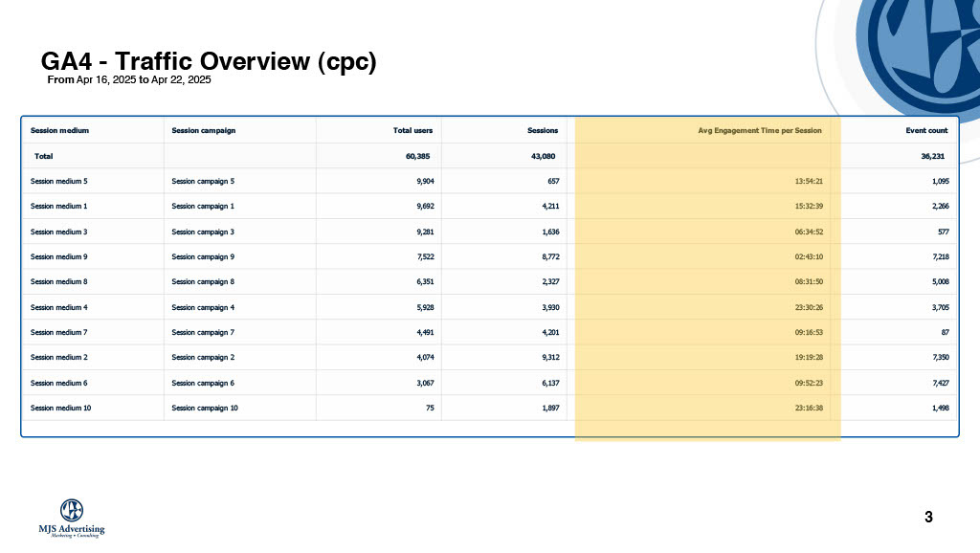
Task: Click total users value 3,067
Action: tap(425, 383)
